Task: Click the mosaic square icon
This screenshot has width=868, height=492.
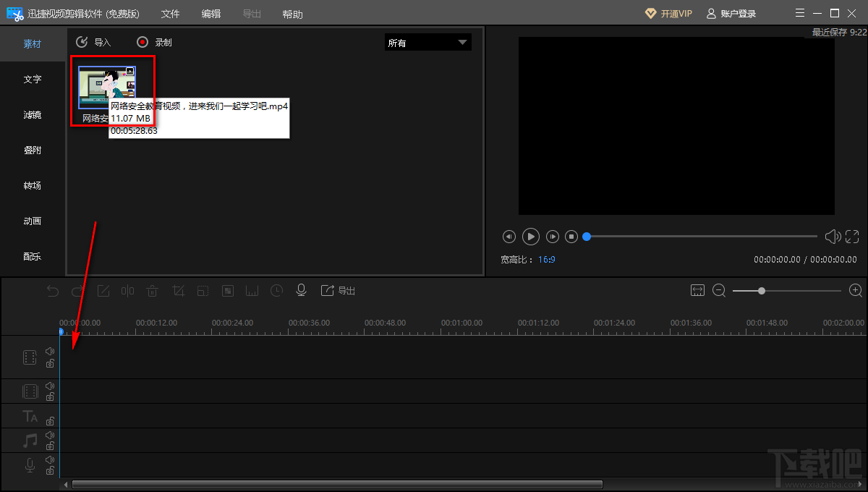Action: (x=228, y=291)
